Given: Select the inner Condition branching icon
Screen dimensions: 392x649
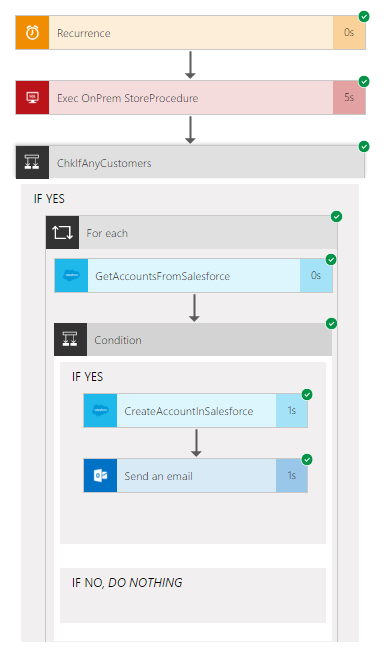Looking at the screenshot, I should 70,339.
